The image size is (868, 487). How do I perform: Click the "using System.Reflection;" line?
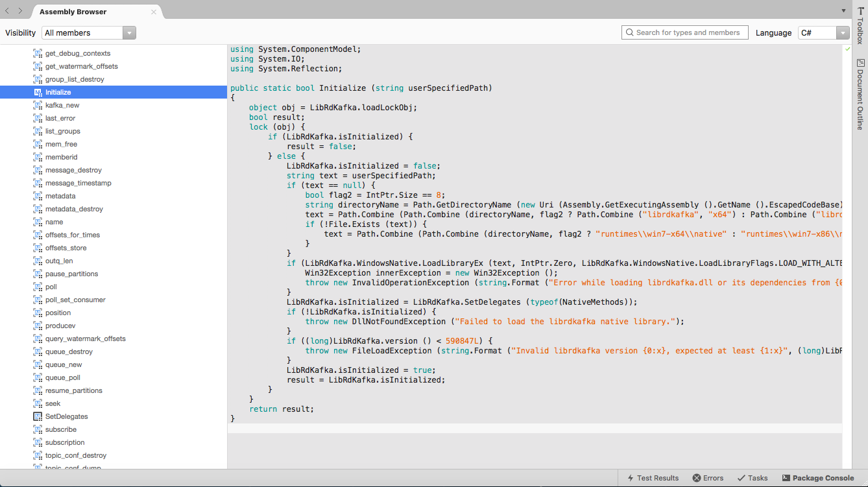pos(286,69)
